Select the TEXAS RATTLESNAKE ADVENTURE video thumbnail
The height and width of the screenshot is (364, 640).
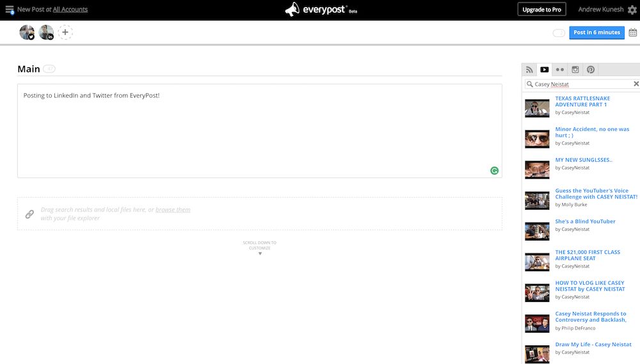(537, 107)
